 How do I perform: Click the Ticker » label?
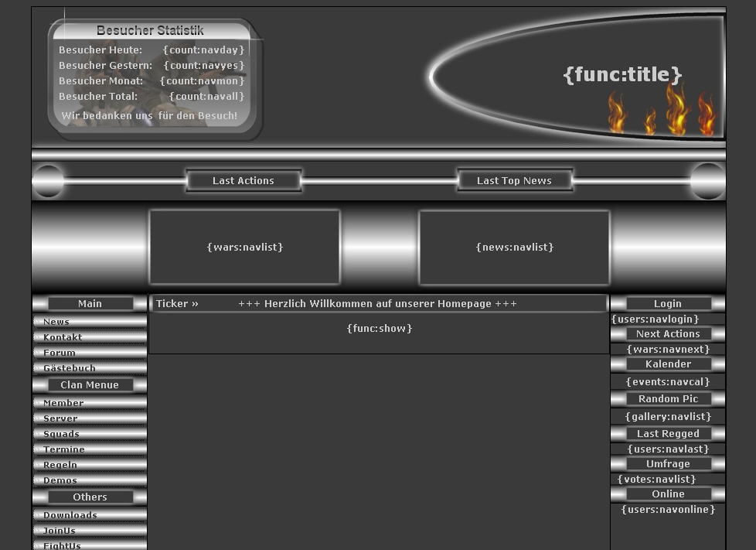177,303
